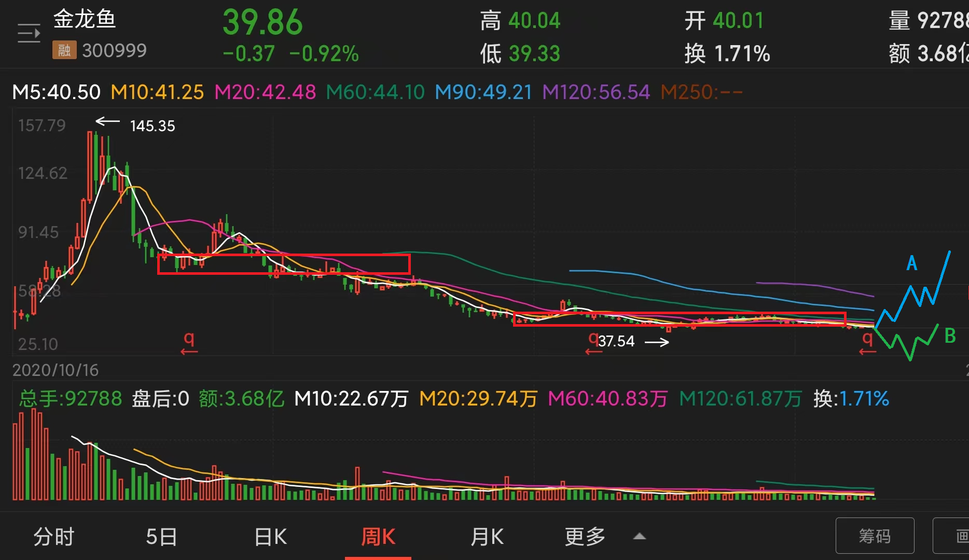Tap the 融 margin trading badge
Screen dimensions: 969x560
coord(64,50)
